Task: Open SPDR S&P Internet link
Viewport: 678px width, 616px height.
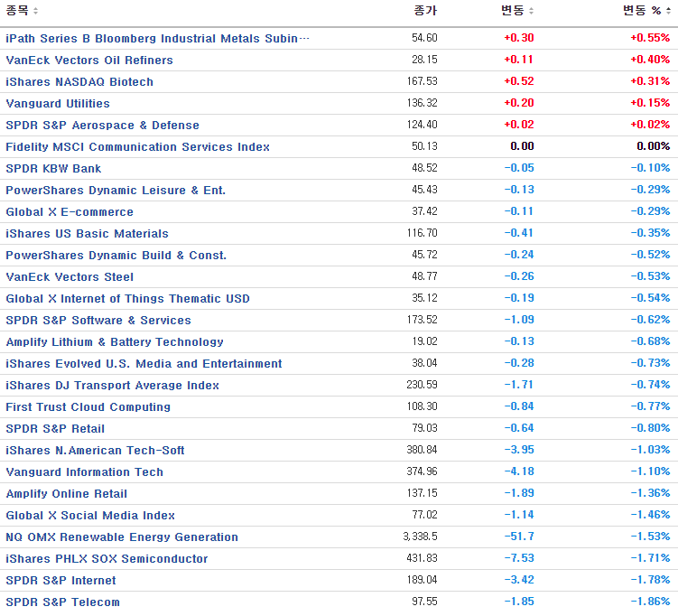Action: [x=60, y=580]
